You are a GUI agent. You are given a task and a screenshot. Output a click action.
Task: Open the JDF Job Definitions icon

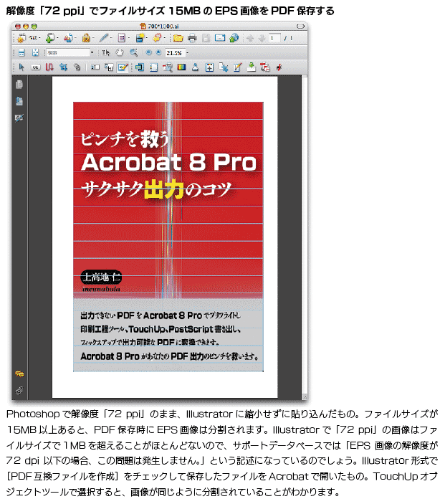pos(279,67)
